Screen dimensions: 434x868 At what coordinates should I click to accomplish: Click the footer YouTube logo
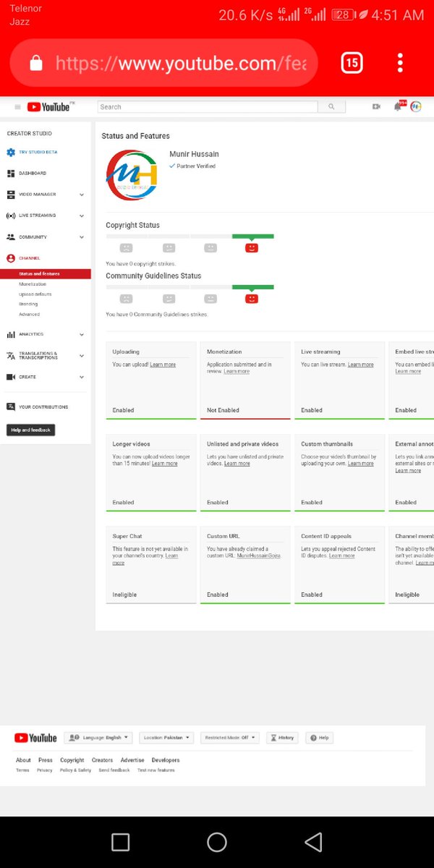35,738
